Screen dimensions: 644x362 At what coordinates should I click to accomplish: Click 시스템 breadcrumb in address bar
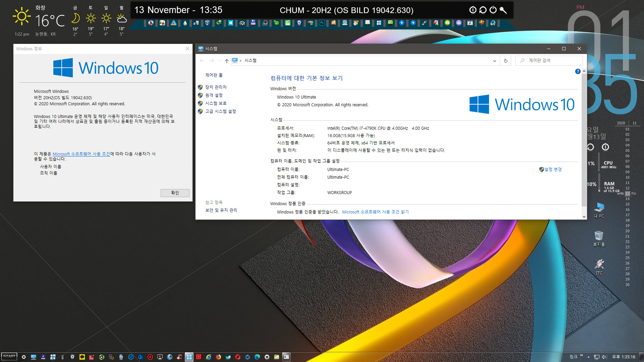(251, 61)
